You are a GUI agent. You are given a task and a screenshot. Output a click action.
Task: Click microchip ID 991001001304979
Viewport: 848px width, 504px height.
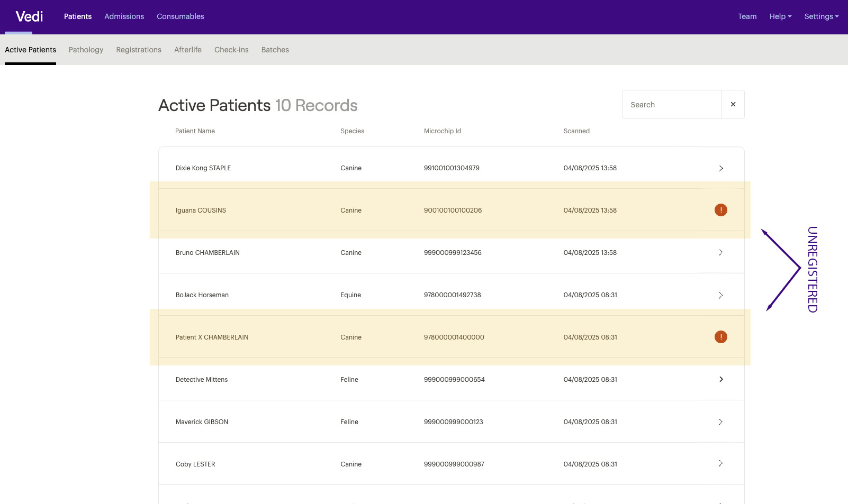[x=452, y=168]
